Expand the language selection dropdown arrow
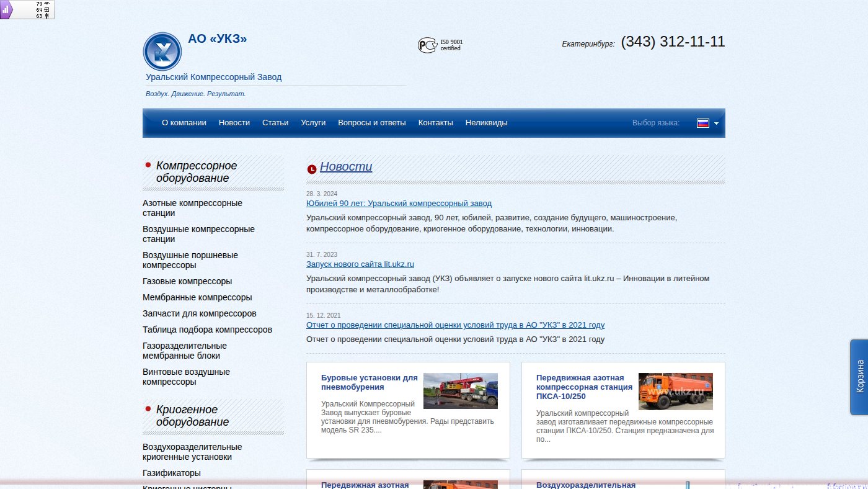This screenshot has height=489, width=868. (716, 123)
